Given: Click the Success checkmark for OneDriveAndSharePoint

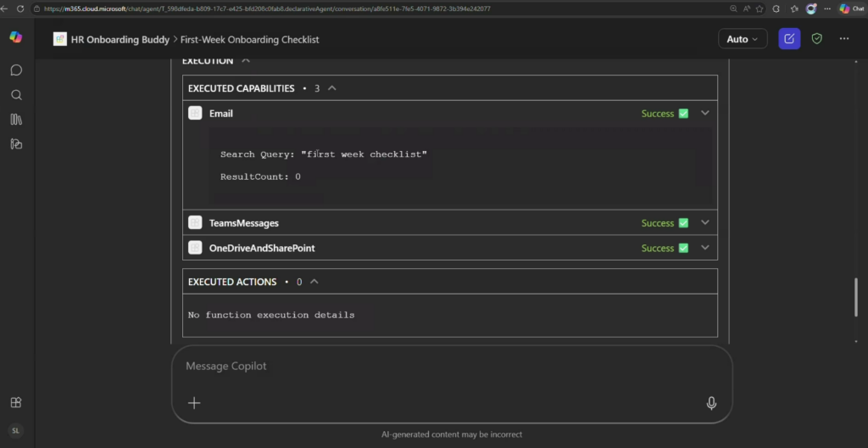Looking at the screenshot, I should pos(683,249).
